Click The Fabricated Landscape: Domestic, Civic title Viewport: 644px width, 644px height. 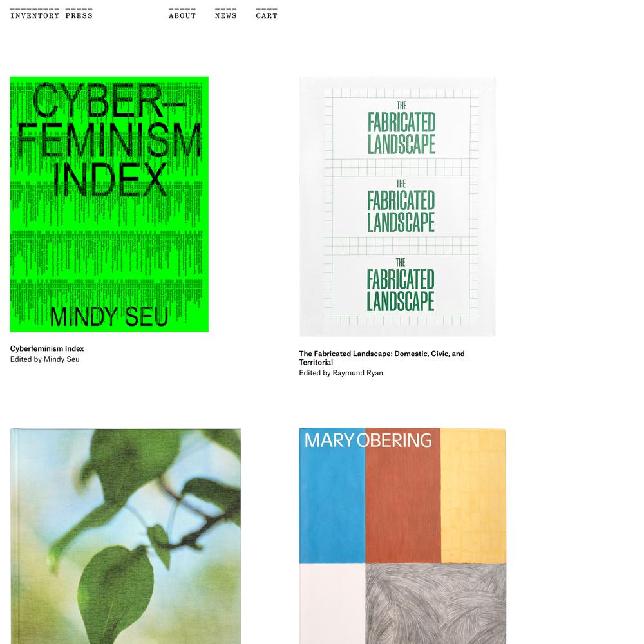click(x=381, y=357)
